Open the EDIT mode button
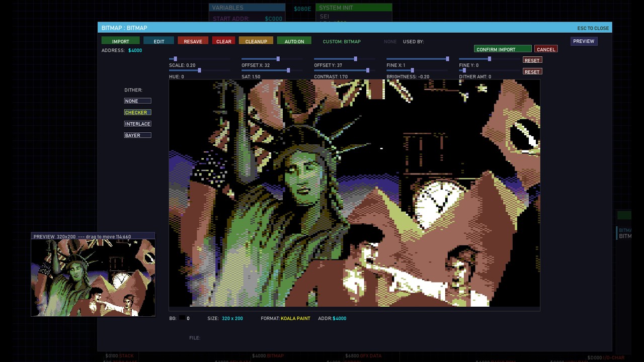Viewport: 644px width, 362px height. point(159,41)
